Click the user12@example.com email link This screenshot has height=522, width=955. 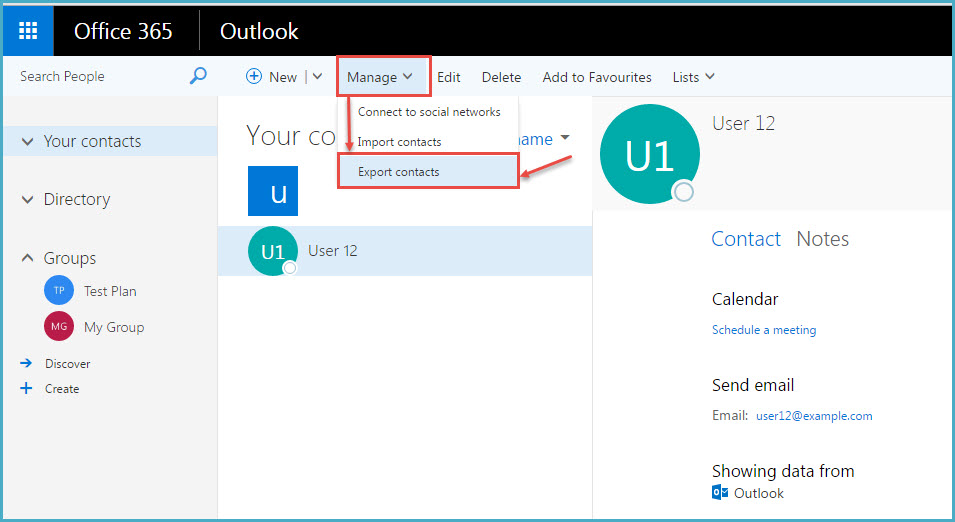pyautogui.click(x=814, y=416)
